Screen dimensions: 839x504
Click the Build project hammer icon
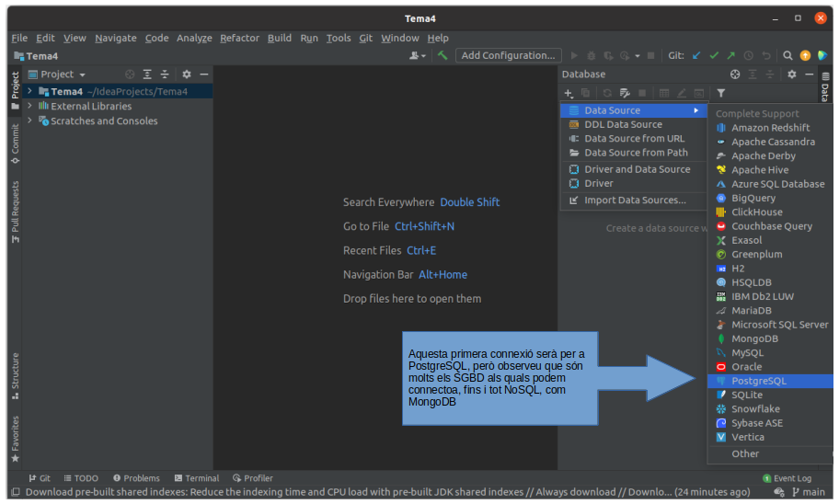[x=442, y=55]
